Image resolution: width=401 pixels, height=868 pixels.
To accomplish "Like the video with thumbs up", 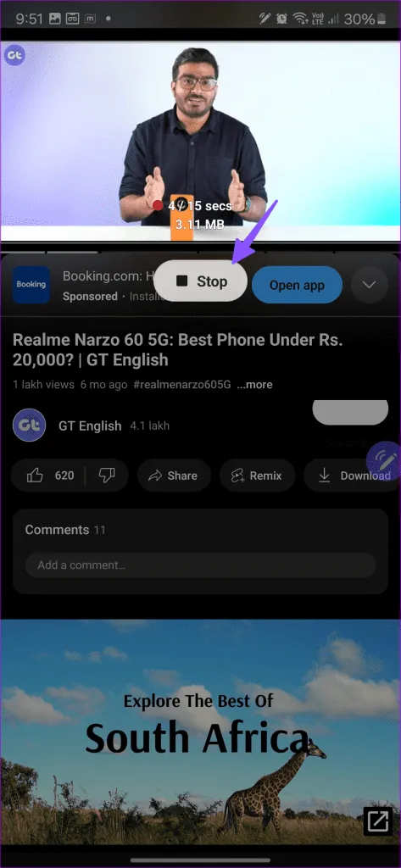I will pos(49,476).
